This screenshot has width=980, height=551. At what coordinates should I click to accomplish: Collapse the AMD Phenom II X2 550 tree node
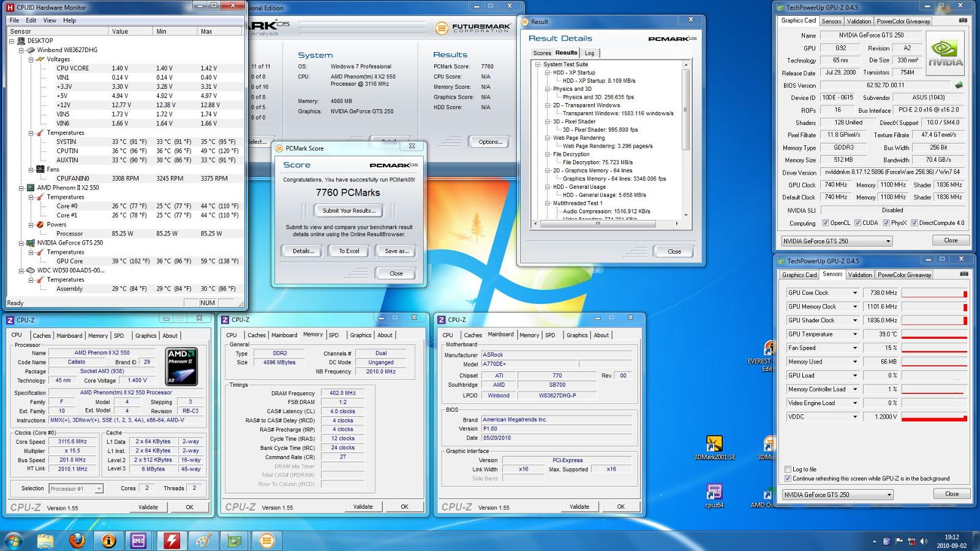pyautogui.click(x=21, y=188)
